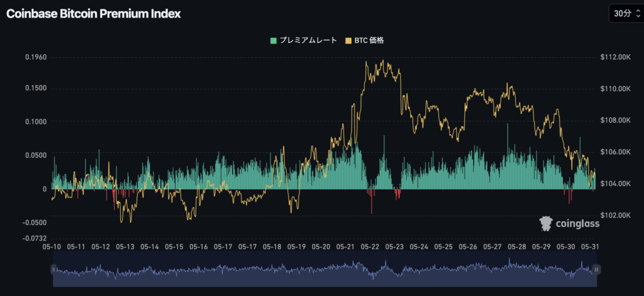Viewport: 644px width, 296px height.
Task: Click the 05-10 date label
Action: [x=52, y=247]
